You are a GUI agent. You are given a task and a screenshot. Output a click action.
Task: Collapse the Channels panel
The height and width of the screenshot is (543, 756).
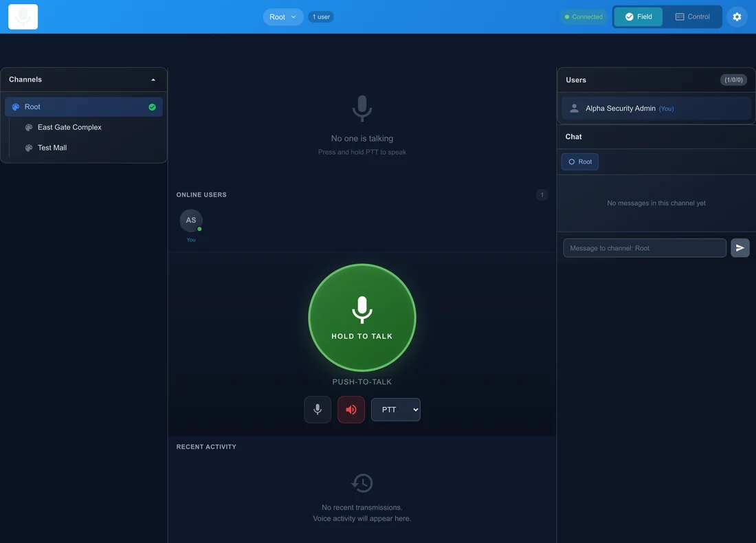(x=153, y=80)
